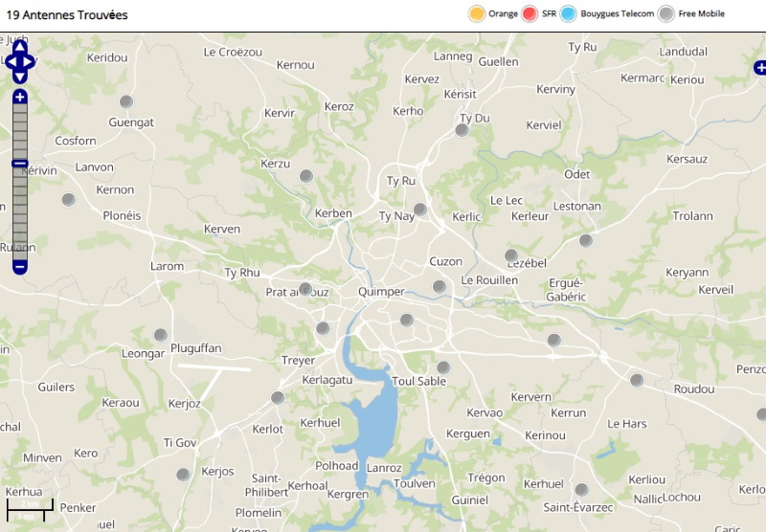Select the SFR red circle
Viewport: 766px width, 532px height.
(x=530, y=13)
